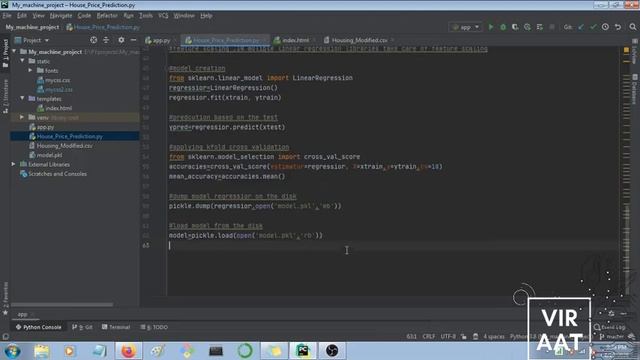Select Scratches and Consoles node
The width and height of the screenshot is (640, 360).
point(57,174)
